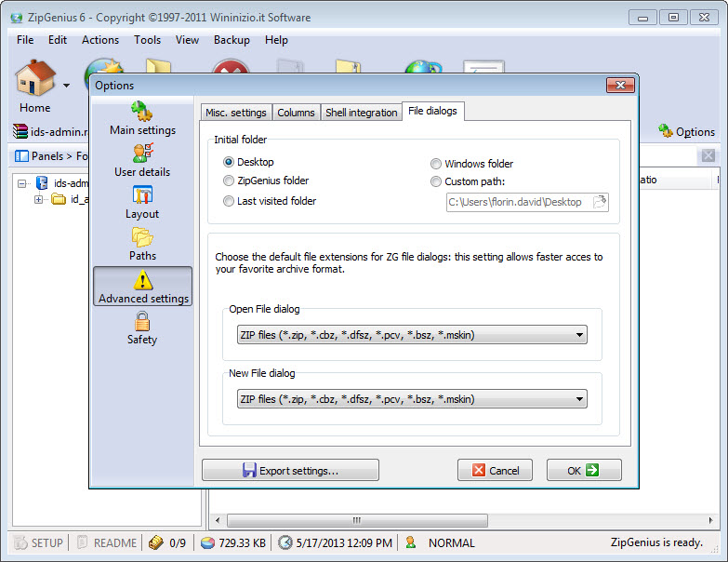
Task: Click the NORMAL user mode icon
Action: tap(410, 542)
